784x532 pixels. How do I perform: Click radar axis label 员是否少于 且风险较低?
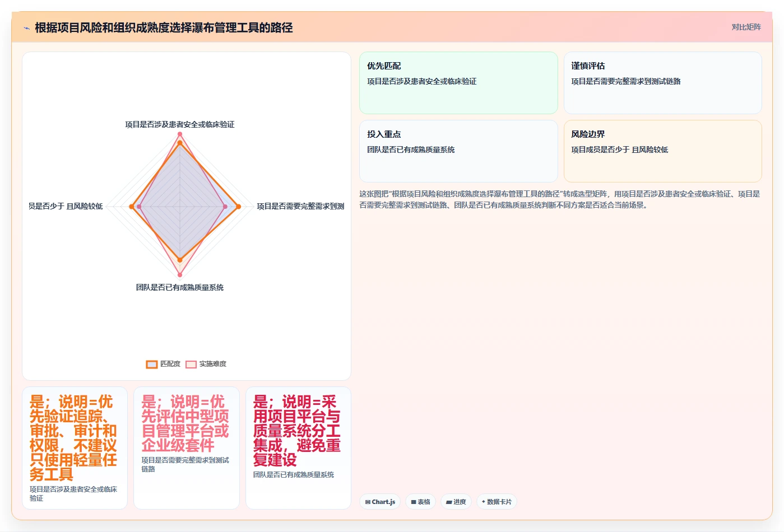(x=66, y=206)
